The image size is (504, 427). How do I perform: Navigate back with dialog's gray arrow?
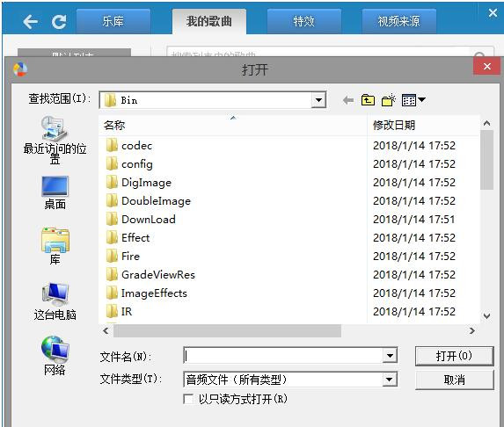348,100
